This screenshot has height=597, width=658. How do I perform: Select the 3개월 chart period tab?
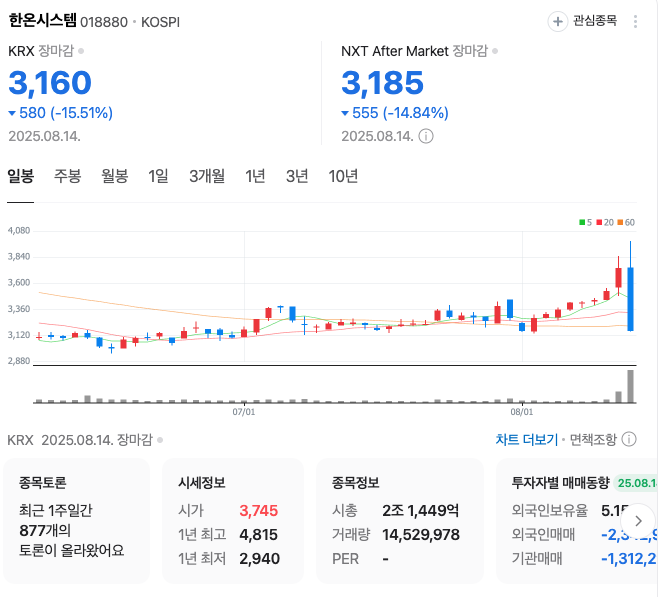(207, 176)
